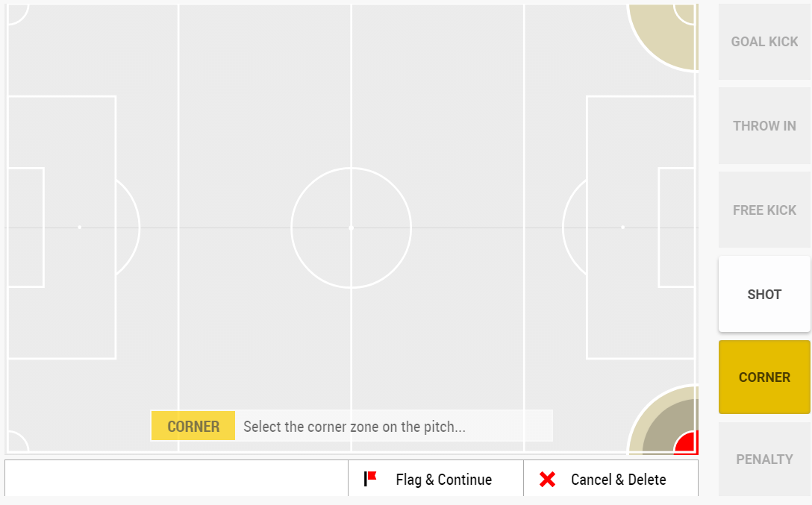Click the yellow CORNER label in the prompt
812x505 pixels.
(x=193, y=427)
